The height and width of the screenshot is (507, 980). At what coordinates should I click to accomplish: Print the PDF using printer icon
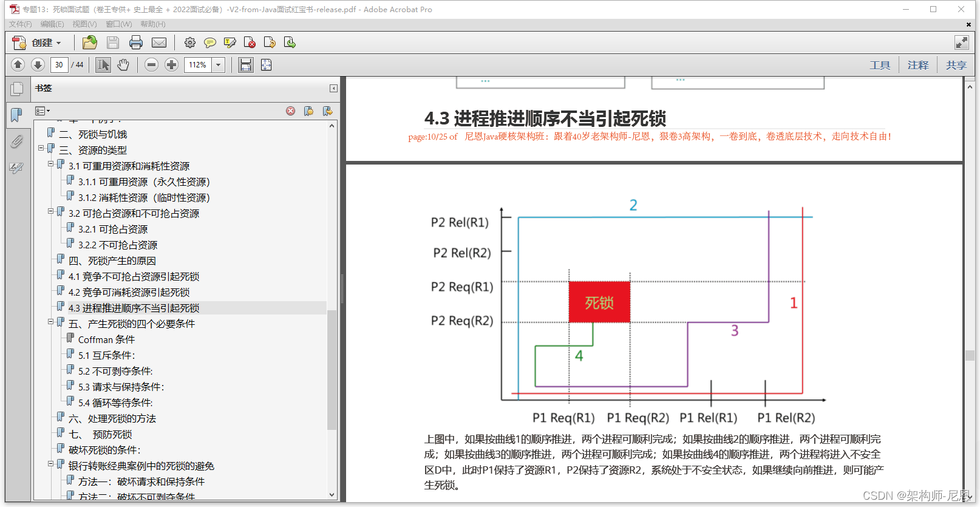(136, 43)
